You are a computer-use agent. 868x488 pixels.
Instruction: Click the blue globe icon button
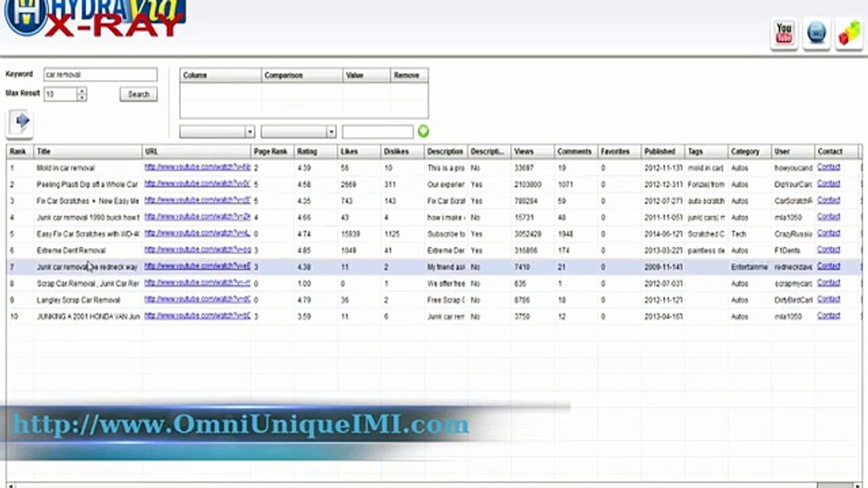pyautogui.click(x=817, y=33)
